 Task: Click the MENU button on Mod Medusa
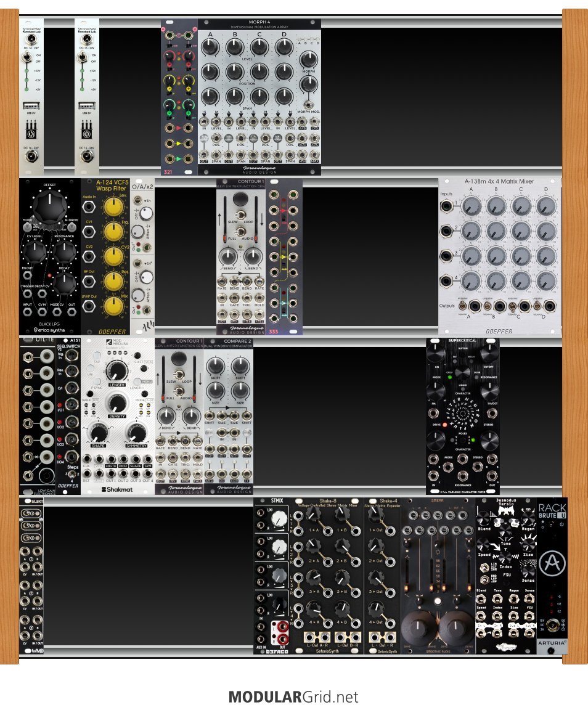(137, 382)
